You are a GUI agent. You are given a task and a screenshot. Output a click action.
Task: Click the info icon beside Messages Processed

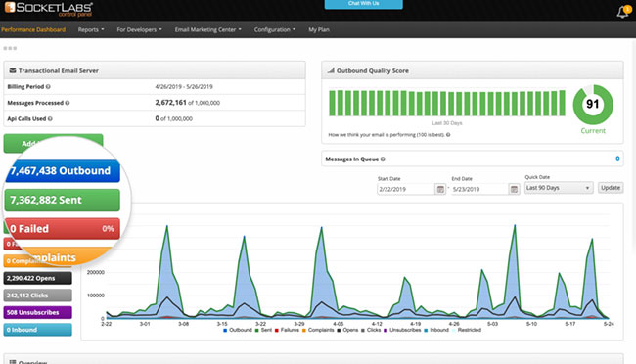68,103
